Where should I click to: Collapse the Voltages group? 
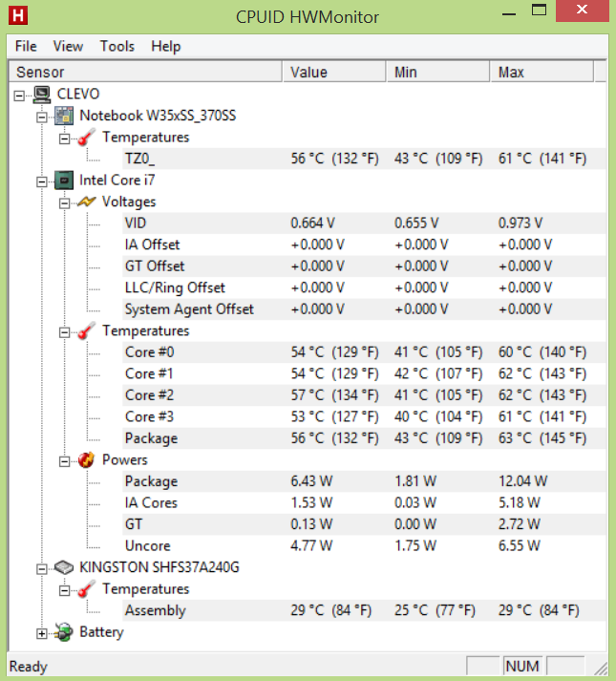click(x=64, y=203)
